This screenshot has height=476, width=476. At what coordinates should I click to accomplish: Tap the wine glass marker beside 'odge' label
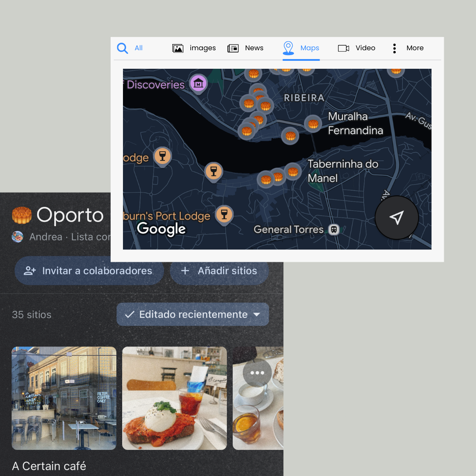pyautogui.click(x=162, y=156)
